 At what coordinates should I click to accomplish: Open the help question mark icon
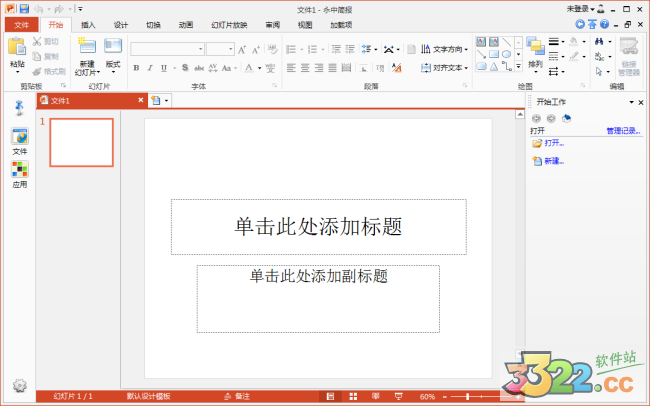[x=604, y=24]
